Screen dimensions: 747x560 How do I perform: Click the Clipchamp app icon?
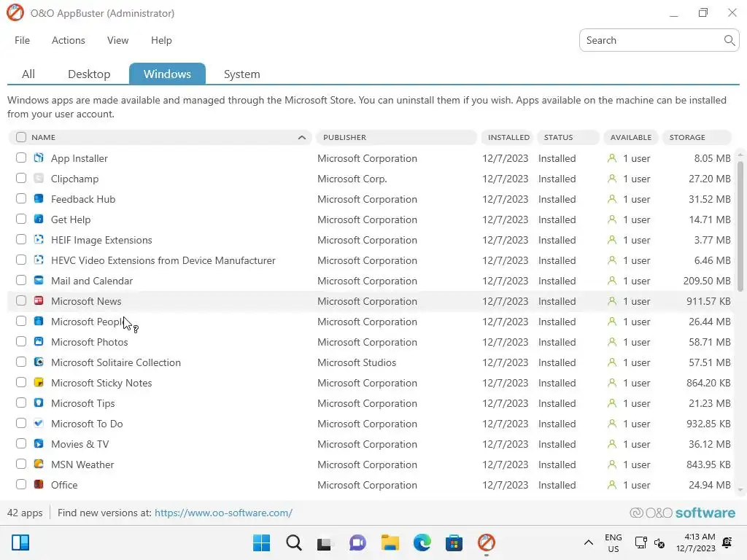pyautogui.click(x=39, y=178)
